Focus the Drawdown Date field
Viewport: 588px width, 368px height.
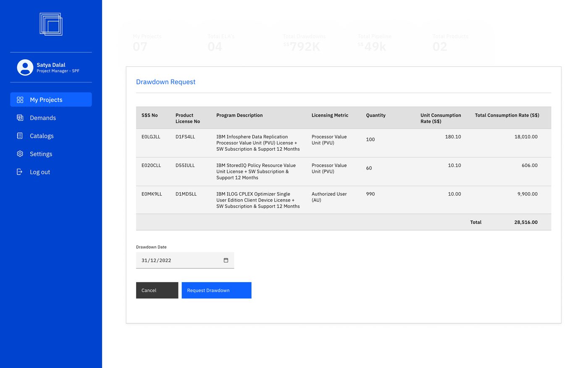pos(185,260)
